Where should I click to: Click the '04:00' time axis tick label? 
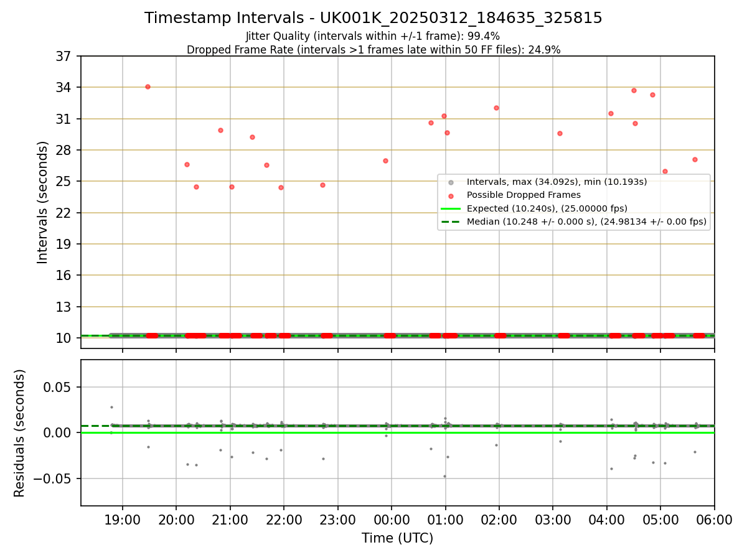(607, 519)
